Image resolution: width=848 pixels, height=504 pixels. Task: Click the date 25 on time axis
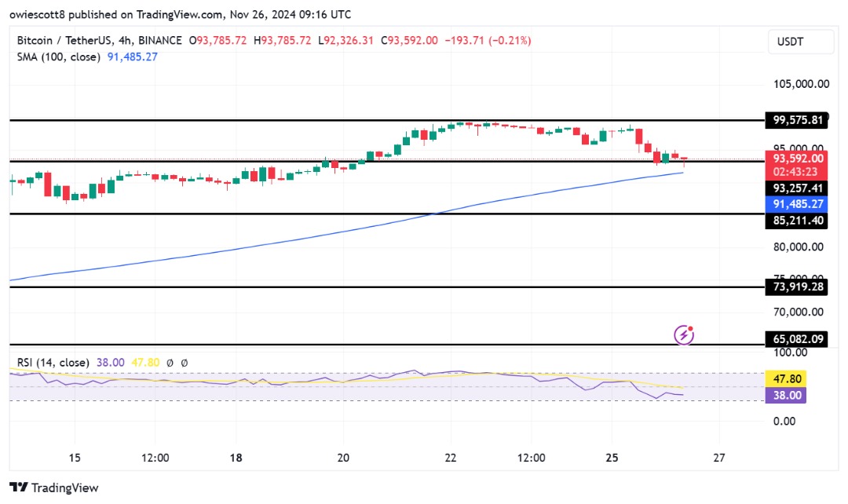tap(612, 458)
